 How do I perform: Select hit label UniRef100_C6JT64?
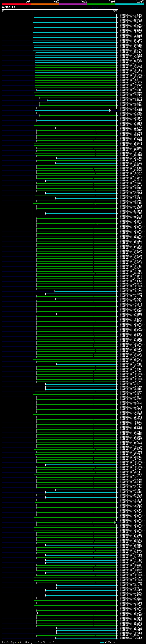(131, 100)
